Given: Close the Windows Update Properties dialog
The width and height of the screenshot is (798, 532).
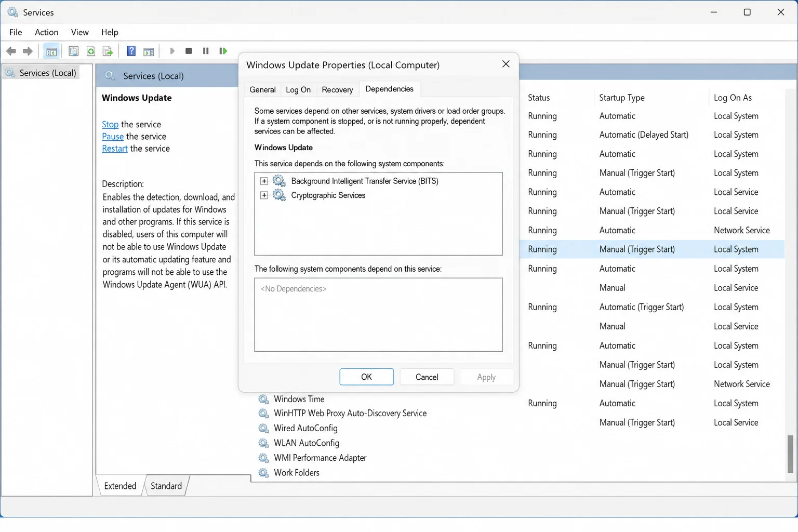Looking at the screenshot, I should click(506, 64).
